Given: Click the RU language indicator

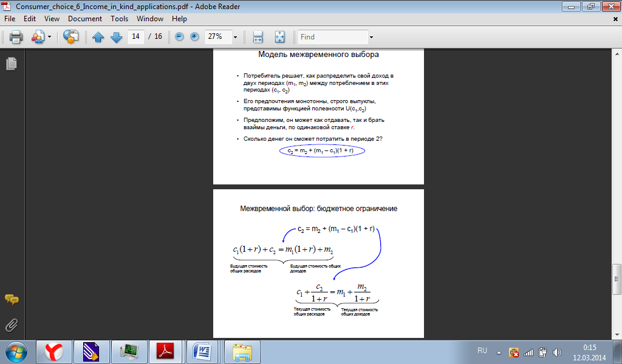Looking at the screenshot, I should coord(482,351).
